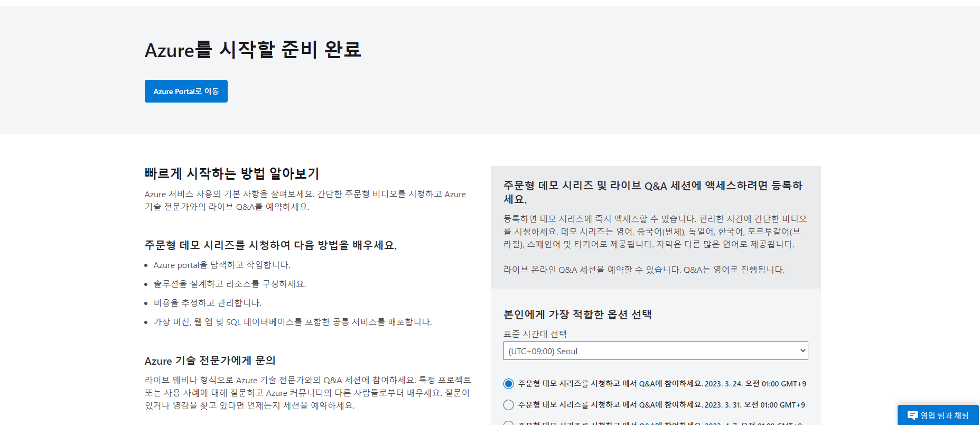Viewport: 980px width, 425px height.
Task: Click the heading Azure 기술 전문가에게 문의
Action: point(210,361)
